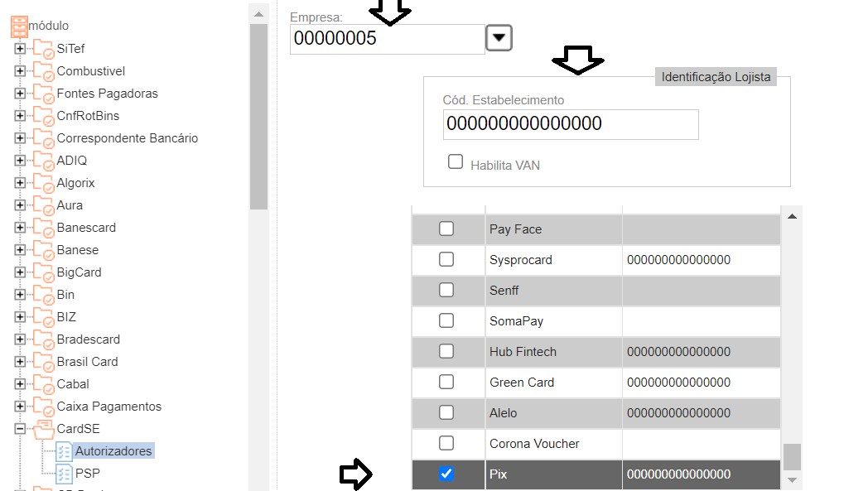Select the Algorix tree label
Viewport: 868px width, 491px height.
click(76, 183)
